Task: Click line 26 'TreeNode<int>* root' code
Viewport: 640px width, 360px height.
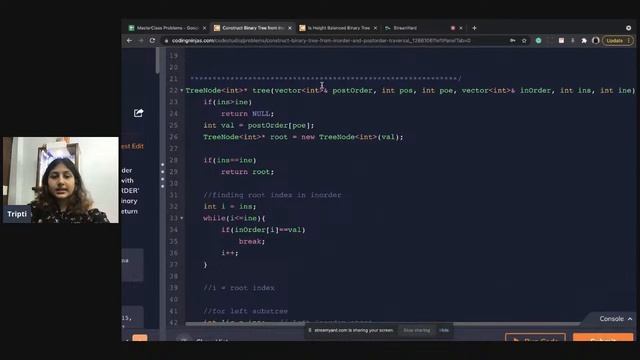Action: pyautogui.click(x=303, y=137)
